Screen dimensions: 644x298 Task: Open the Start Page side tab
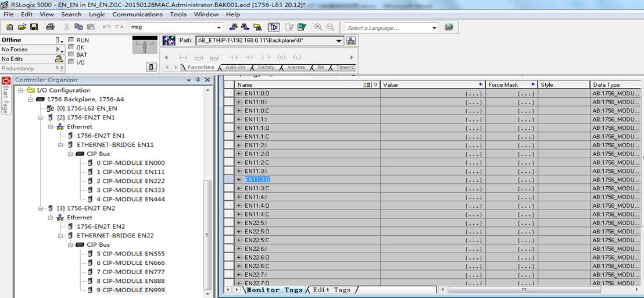point(6,95)
